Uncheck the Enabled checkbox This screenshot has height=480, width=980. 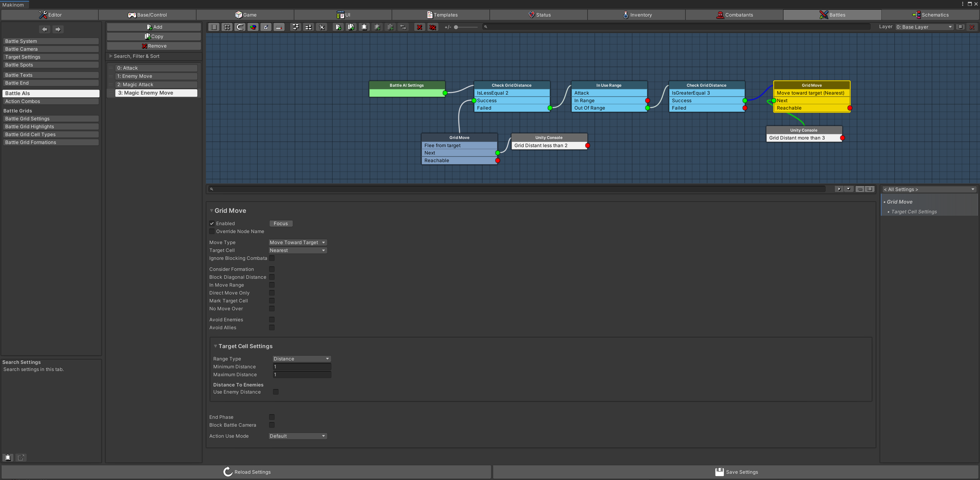(x=212, y=224)
